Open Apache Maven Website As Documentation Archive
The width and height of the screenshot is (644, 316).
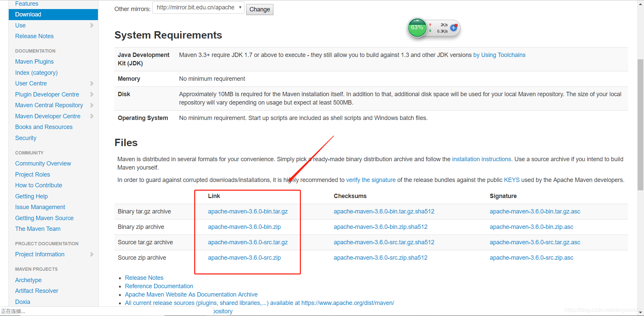pyautogui.click(x=191, y=295)
